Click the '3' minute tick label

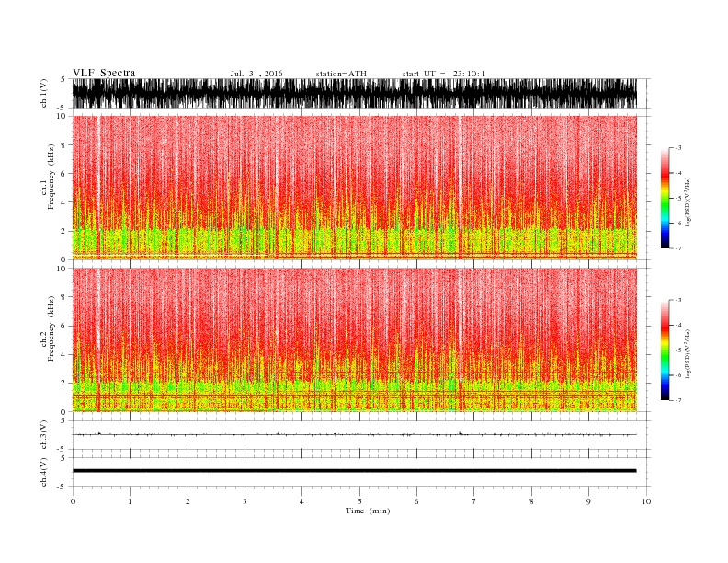[245, 501]
